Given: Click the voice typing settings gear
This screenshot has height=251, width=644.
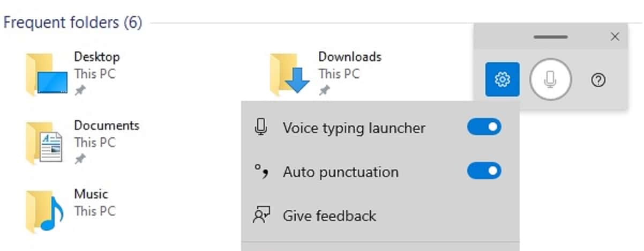Looking at the screenshot, I should point(502,79).
